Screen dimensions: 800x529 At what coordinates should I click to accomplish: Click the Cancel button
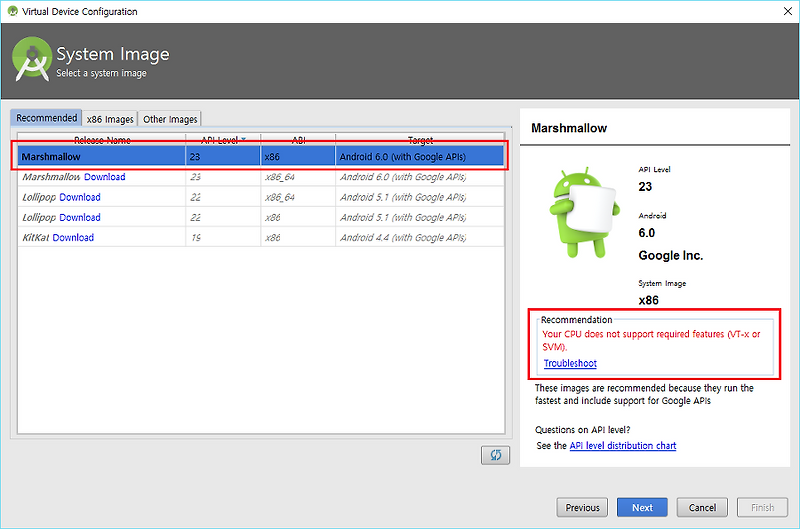702,508
